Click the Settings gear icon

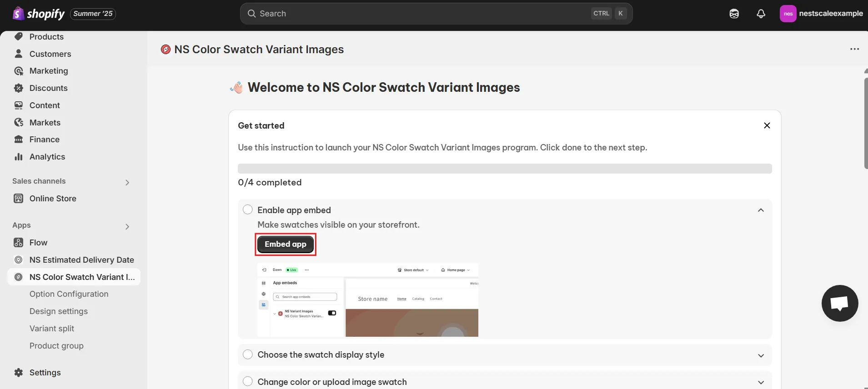click(19, 373)
